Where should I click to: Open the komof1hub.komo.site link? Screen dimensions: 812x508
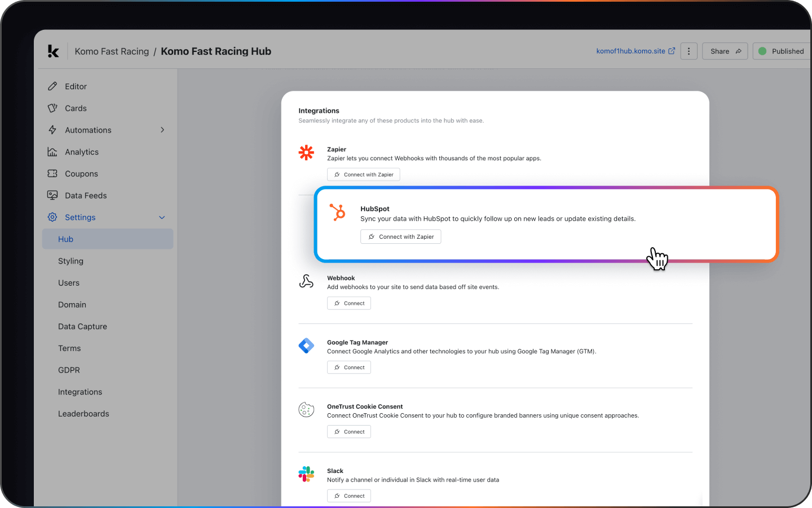[x=631, y=51]
